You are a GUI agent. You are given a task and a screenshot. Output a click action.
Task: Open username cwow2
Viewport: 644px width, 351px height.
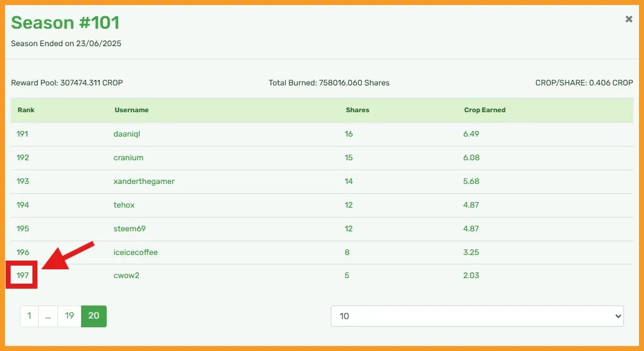[126, 276]
